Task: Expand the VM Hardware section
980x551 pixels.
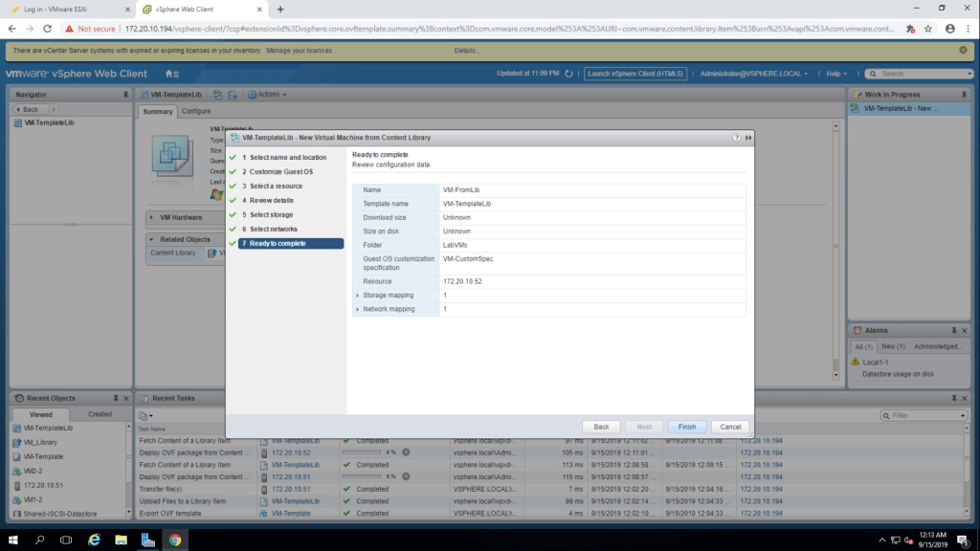Action: tap(152, 217)
